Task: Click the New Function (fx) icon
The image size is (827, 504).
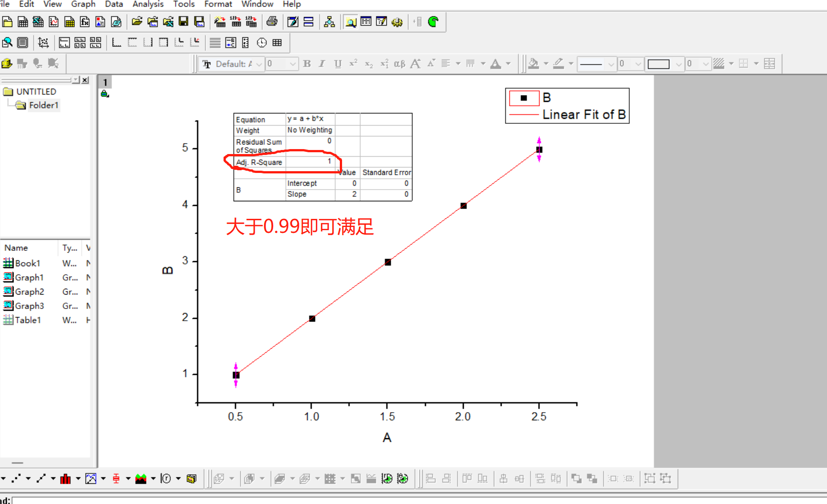Action: coord(85,22)
